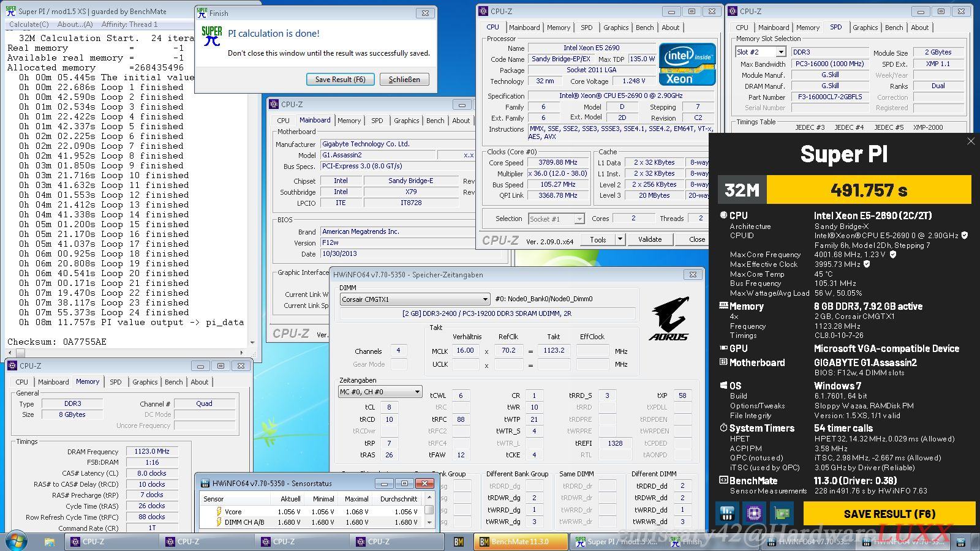Click the Channels field showing 4 in HWiNFO
The image size is (980, 551).
click(398, 351)
